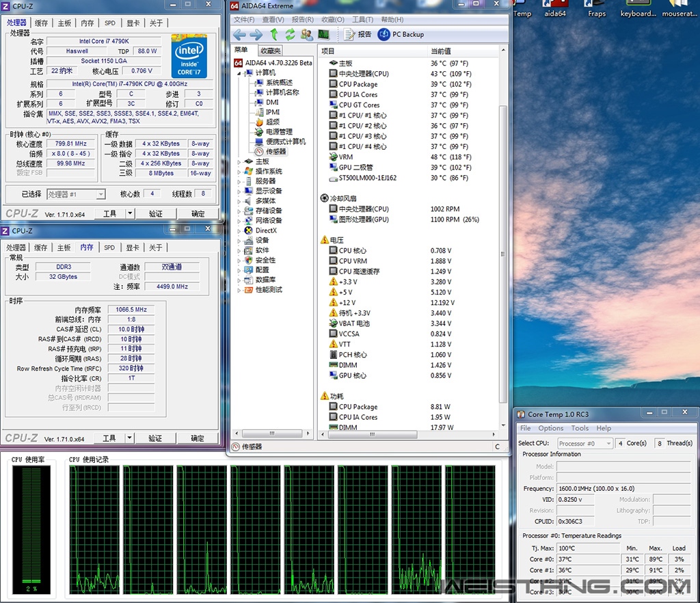This screenshot has height=603, width=700.
Task: Select the ST500LM000-1EJ162 temperature row
Action: coord(409,178)
